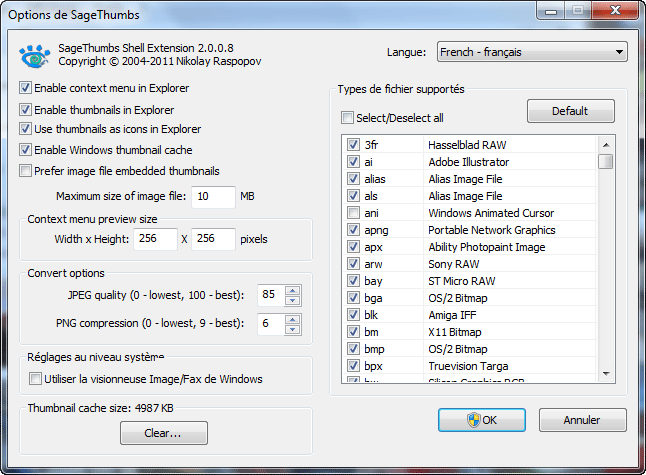
Task: Uncheck the bay ST Micro RAW checkbox
Action: tap(353, 281)
